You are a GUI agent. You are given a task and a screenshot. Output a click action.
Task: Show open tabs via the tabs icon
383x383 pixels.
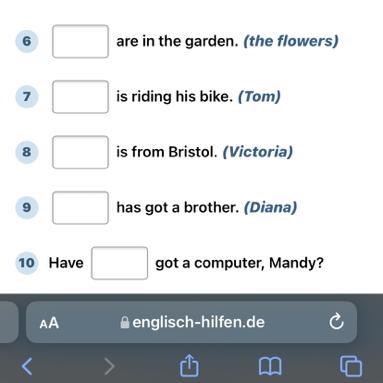pyautogui.click(x=351, y=366)
